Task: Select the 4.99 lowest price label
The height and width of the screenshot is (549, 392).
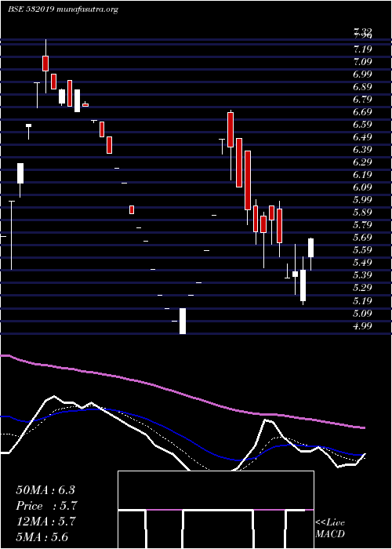Action: (x=362, y=325)
